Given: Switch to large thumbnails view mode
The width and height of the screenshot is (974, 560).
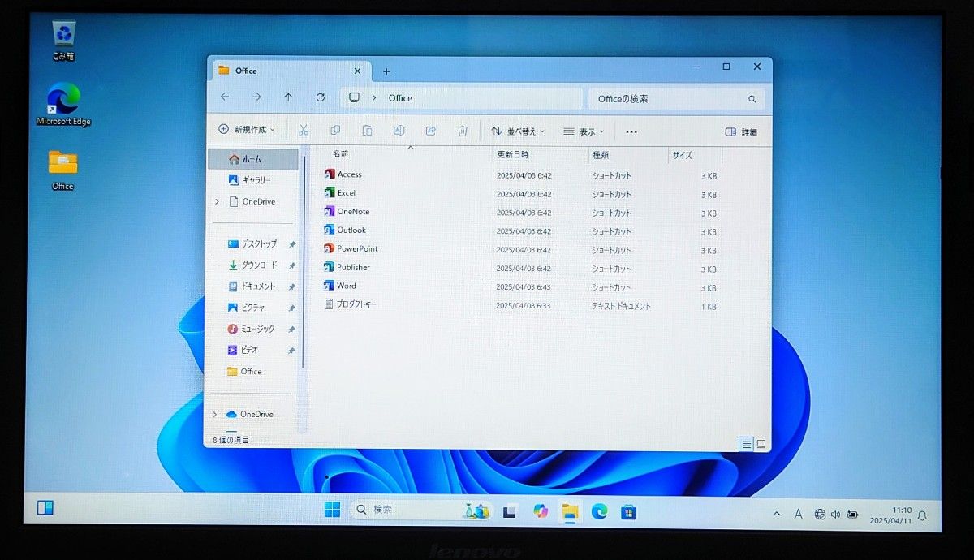Looking at the screenshot, I should coord(761,444).
